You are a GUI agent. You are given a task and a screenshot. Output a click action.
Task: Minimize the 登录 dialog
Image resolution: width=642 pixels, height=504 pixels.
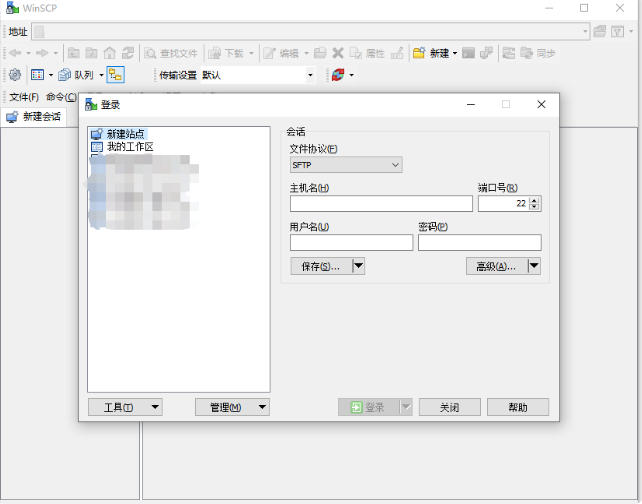[x=471, y=104]
